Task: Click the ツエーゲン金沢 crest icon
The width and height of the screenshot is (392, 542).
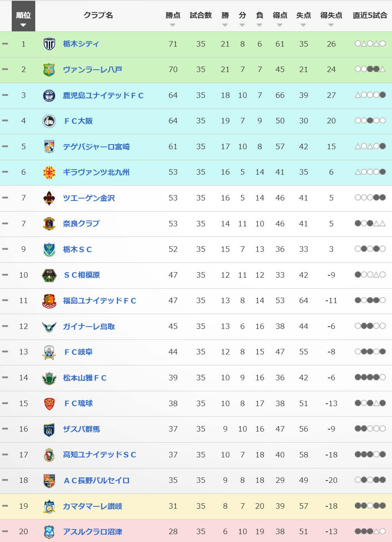Action: (49, 198)
